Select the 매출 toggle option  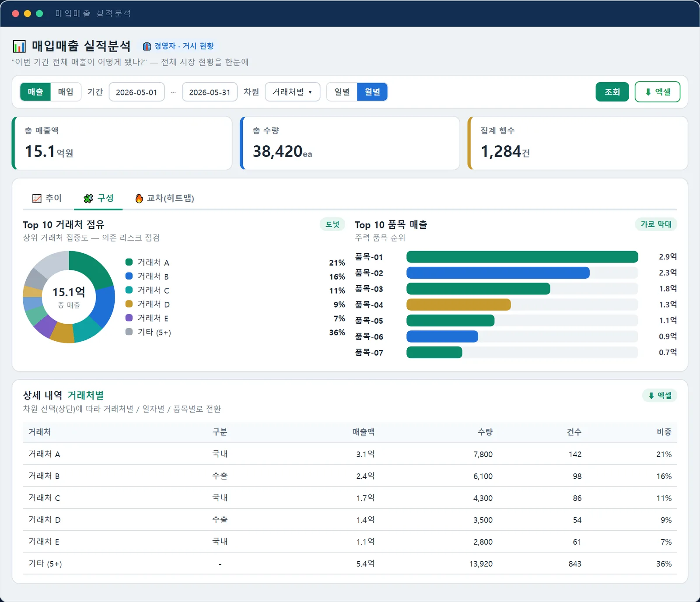pyautogui.click(x=35, y=92)
